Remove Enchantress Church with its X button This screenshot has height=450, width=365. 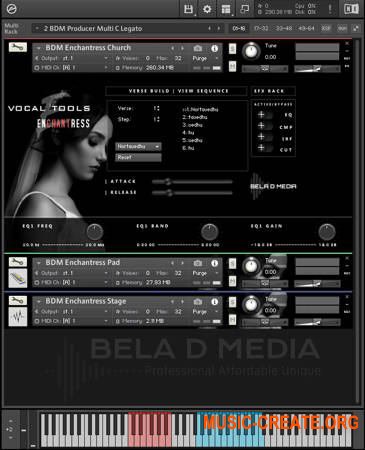tap(347, 43)
